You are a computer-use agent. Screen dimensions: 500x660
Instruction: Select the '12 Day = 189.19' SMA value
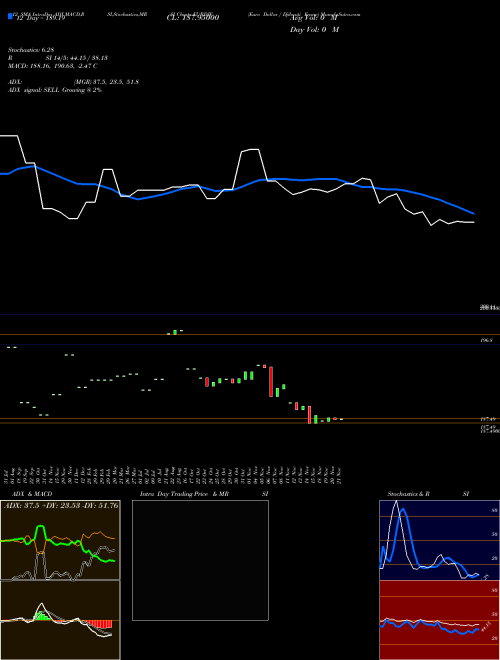point(39,18)
